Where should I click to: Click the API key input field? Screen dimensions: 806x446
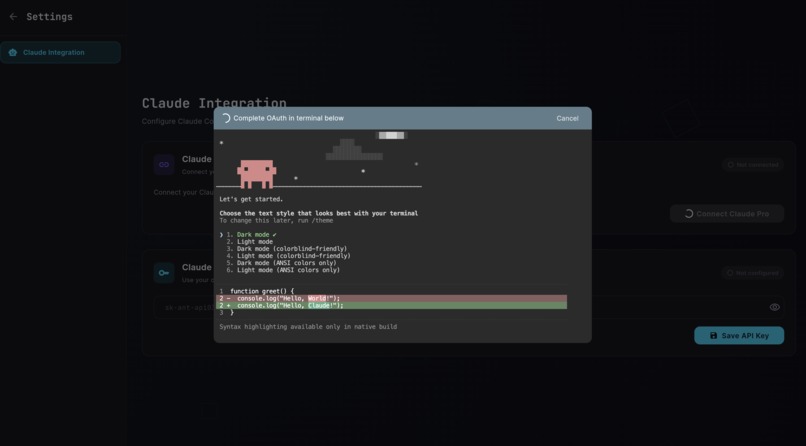(x=469, y=307)
